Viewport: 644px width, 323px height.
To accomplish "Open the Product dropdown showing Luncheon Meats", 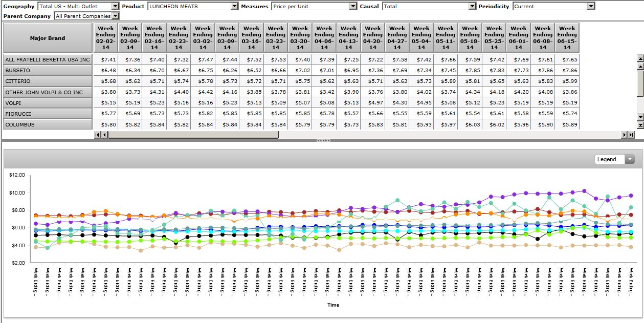I will pyautogui.click(x=234, y=6).
